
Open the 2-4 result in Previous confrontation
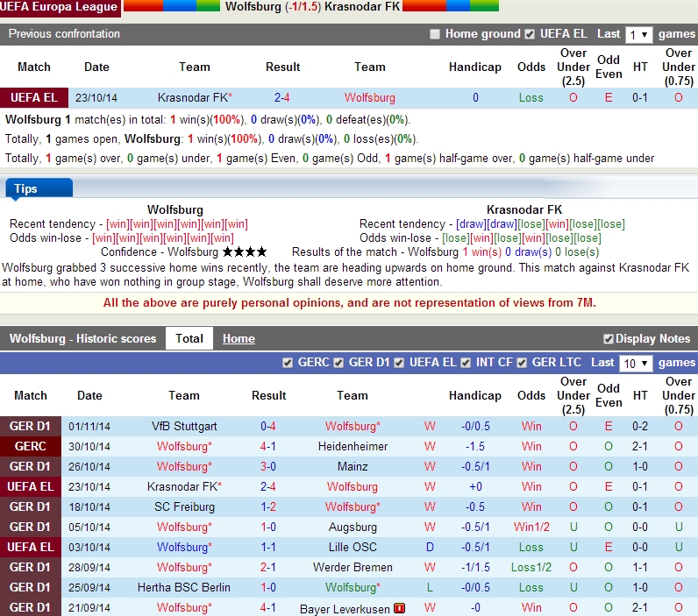281,98
